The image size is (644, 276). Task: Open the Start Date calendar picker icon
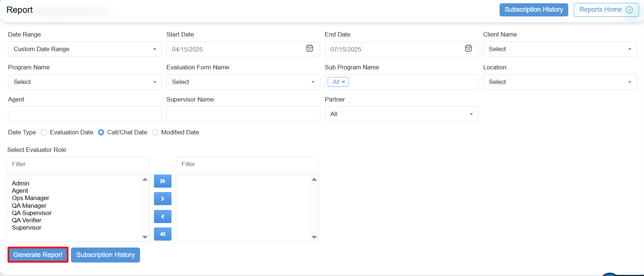point(309,49)
